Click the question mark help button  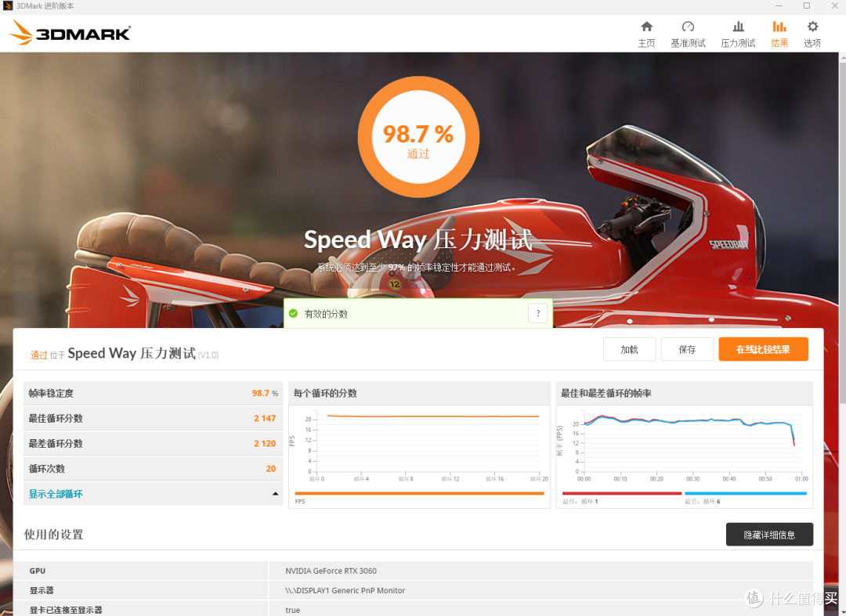pos(538,313)
